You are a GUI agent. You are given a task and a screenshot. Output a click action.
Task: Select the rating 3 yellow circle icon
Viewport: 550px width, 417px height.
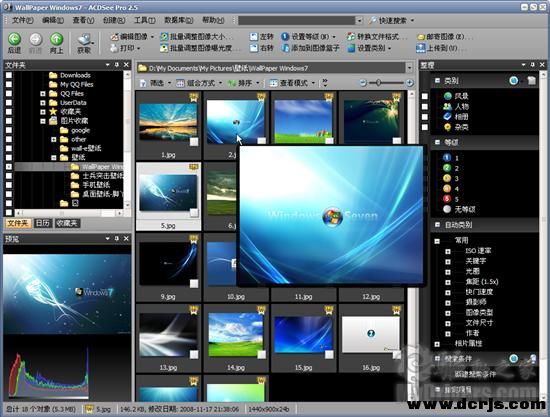click(447, 178)
